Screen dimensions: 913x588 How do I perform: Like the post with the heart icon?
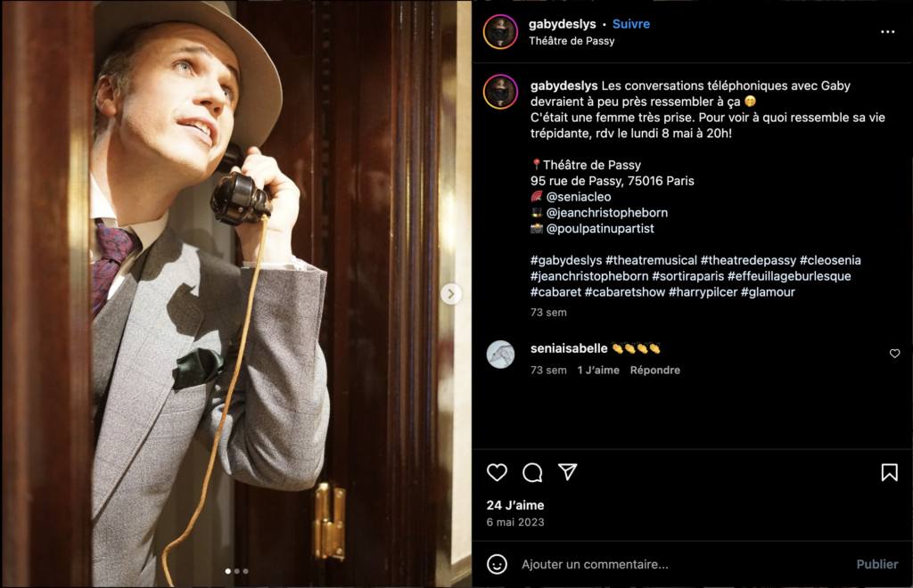[497, 473]
